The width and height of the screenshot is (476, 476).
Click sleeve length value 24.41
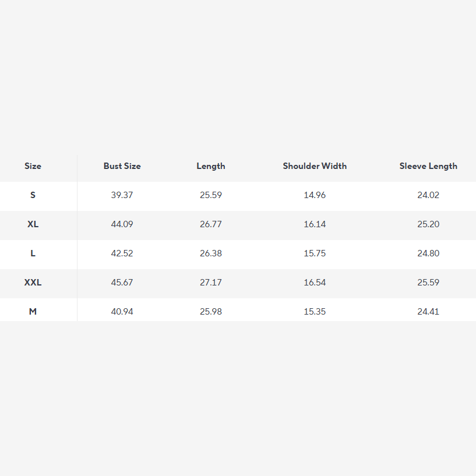point(428,312)
